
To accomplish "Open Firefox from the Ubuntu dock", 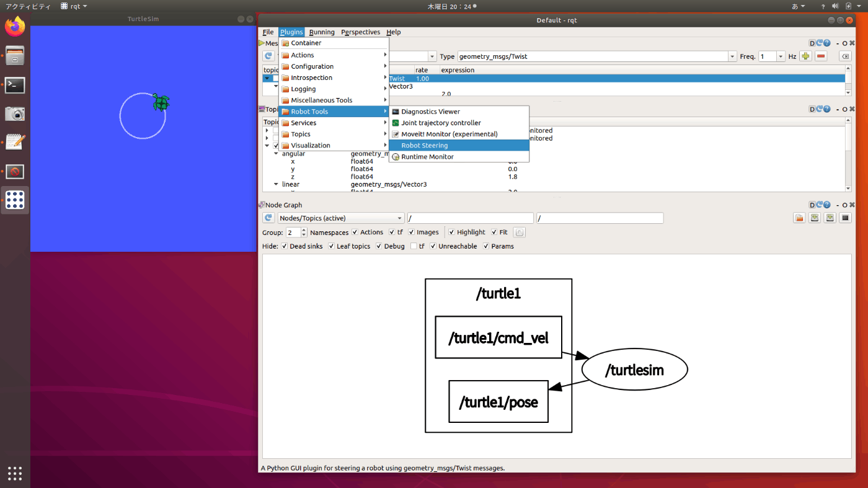I will (15, 27).
